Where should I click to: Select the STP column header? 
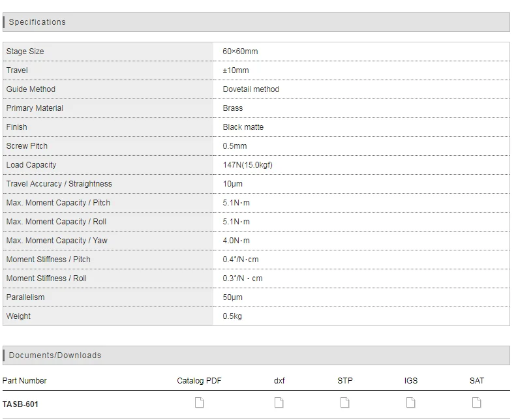(x=345, y=381)
